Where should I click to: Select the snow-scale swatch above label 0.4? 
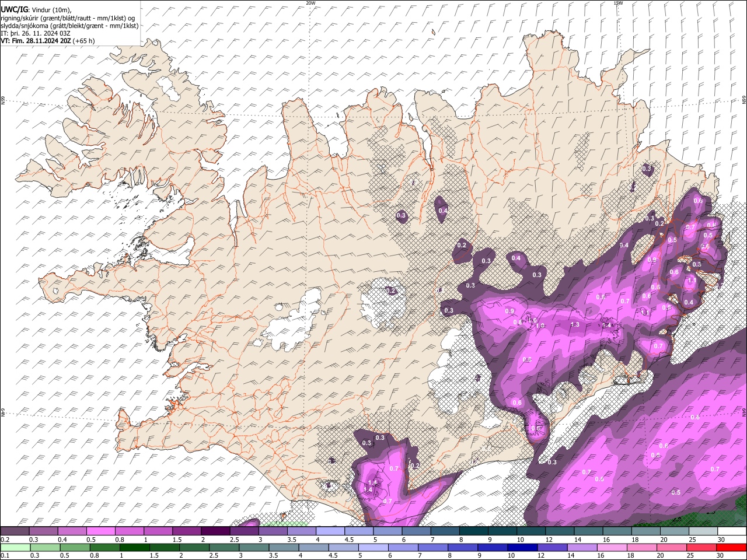(72, 531)
